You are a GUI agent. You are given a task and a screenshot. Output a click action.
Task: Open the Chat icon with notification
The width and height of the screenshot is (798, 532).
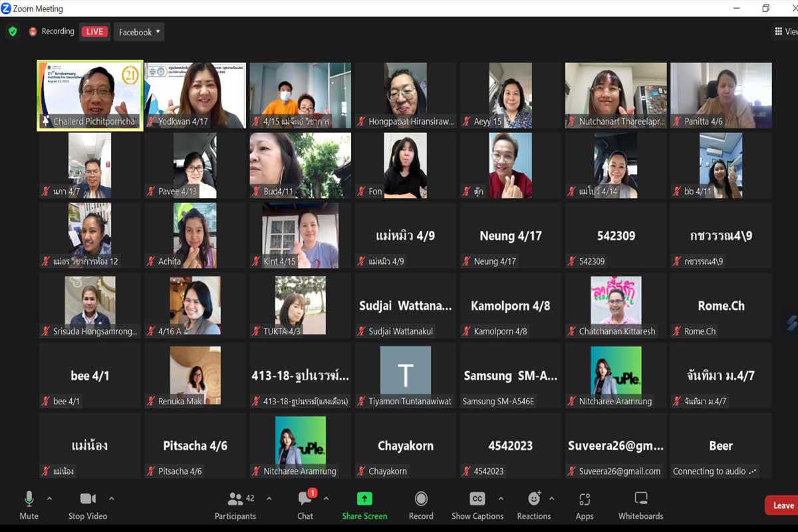305,499
